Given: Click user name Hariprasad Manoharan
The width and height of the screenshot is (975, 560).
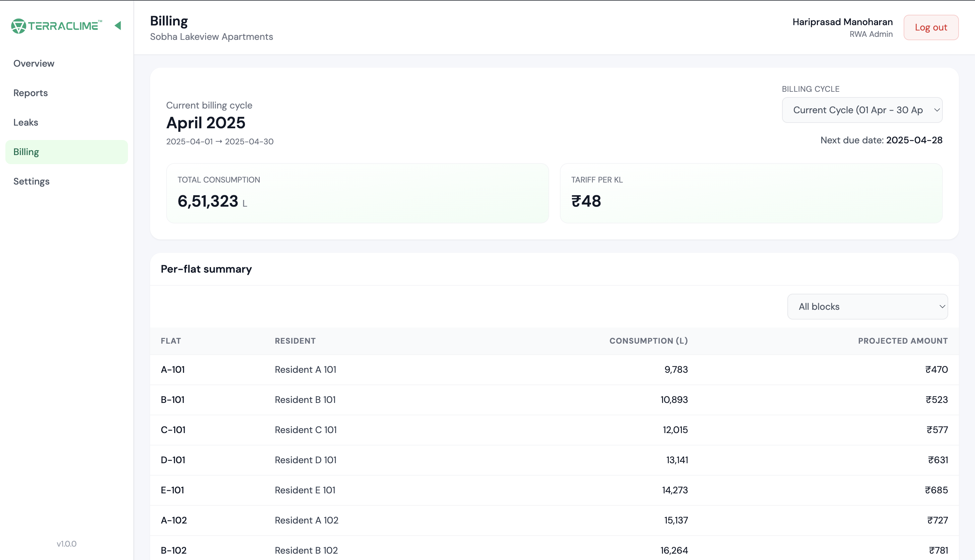Looking at the screenshot, I should 842,22.
